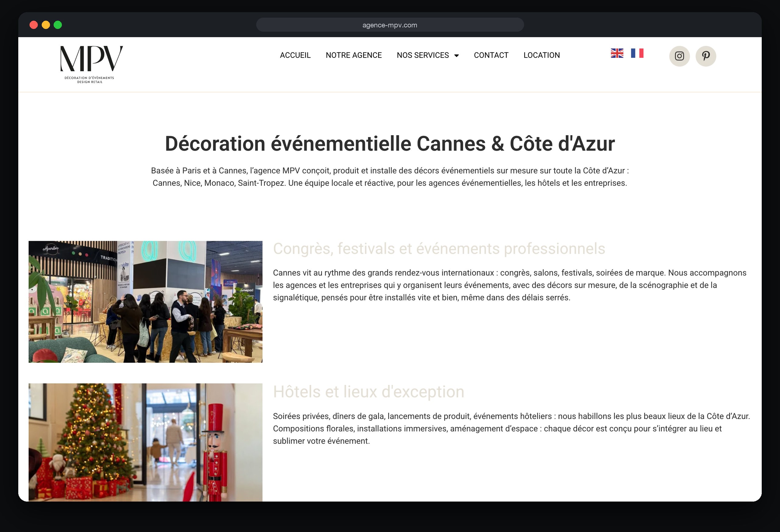The width and height of the screenshot is (780, 532).
Task: Open the Notre Agence menu item
Action: pos(353,55)
